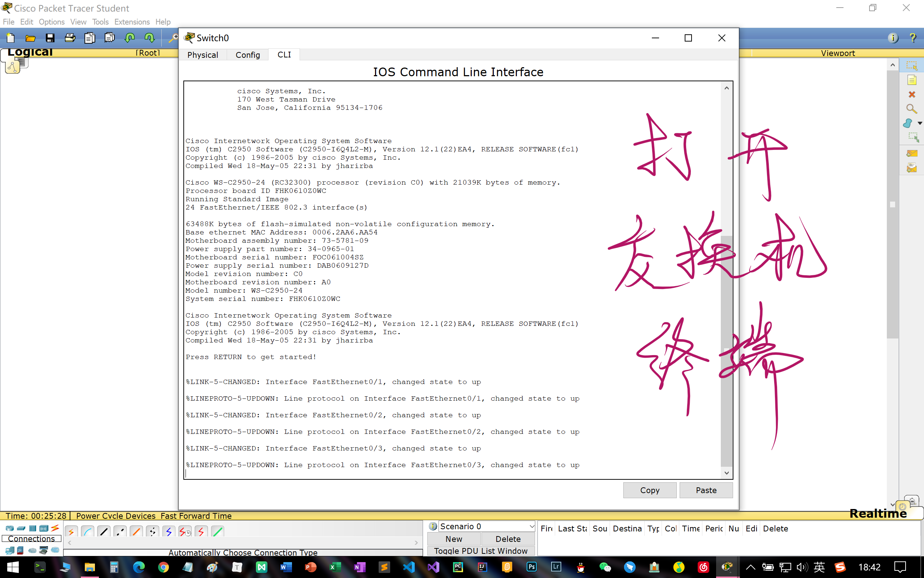The width and height of the screenshot is (924, 578).
Task: Click the Viewport label in top bar
Action: click(x=838, y=53)
